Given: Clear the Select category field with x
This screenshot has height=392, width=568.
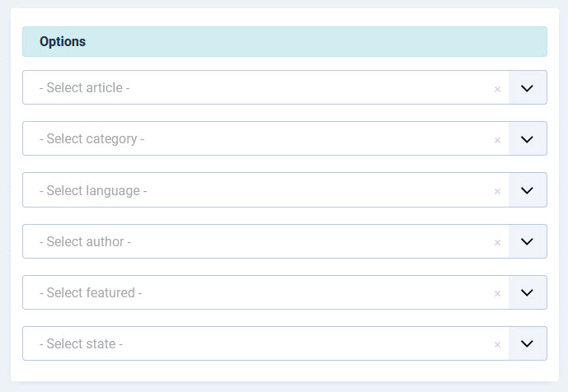Looking at the screenshot, I should pos(497,140).
